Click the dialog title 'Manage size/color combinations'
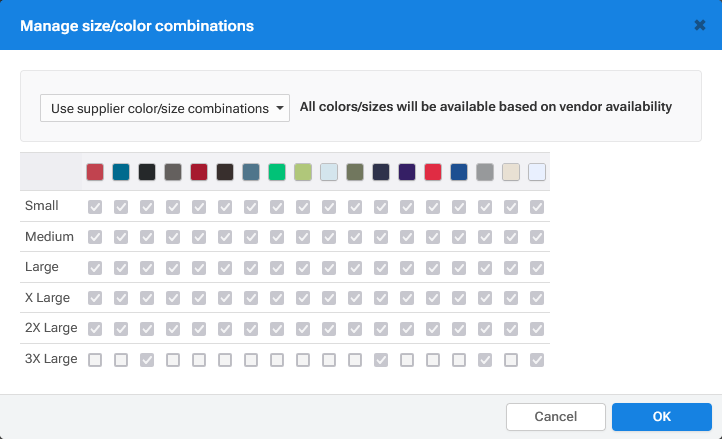Image resolution: width=722 pixels, height=439 pixels. [x=137, y=26]
